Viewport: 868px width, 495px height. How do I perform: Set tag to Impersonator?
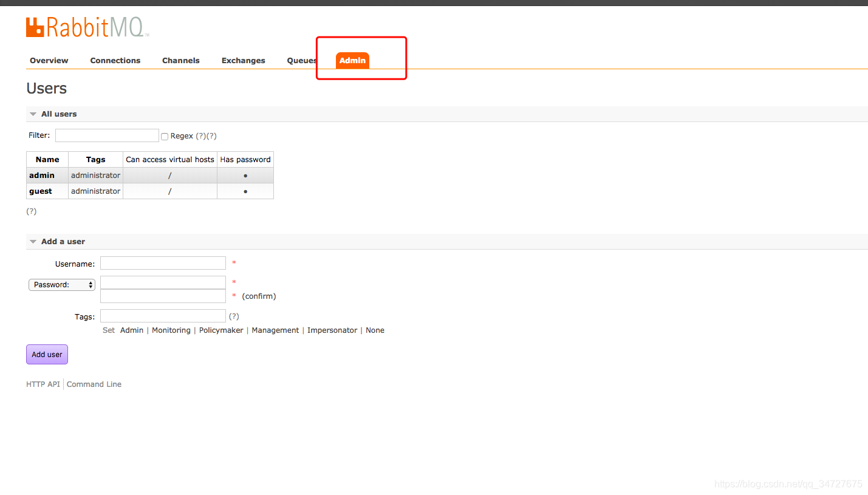coord(332,330)
